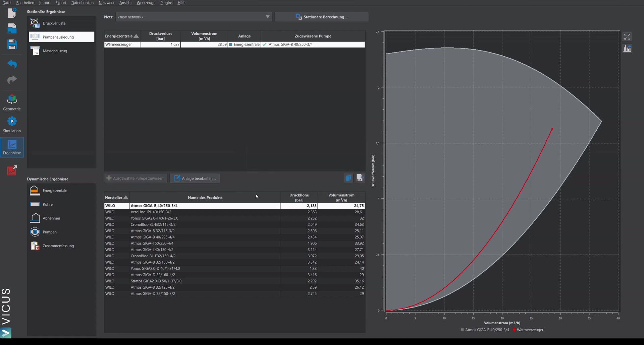Image resolution: width=644 pixels, height=345 pixels.
Task: Export the table as CSV
Action: tap(360, 178)
